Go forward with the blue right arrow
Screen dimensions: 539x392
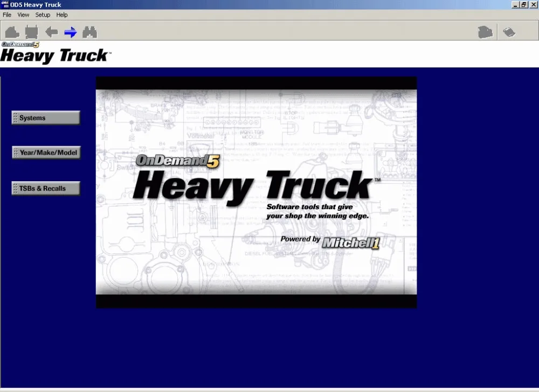(x=71, y=32)
